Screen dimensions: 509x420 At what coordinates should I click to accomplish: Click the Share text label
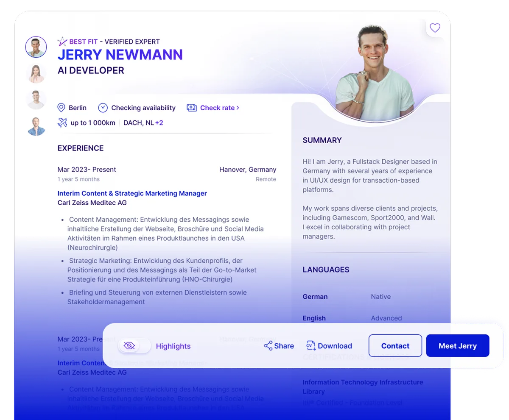point(284,346)
